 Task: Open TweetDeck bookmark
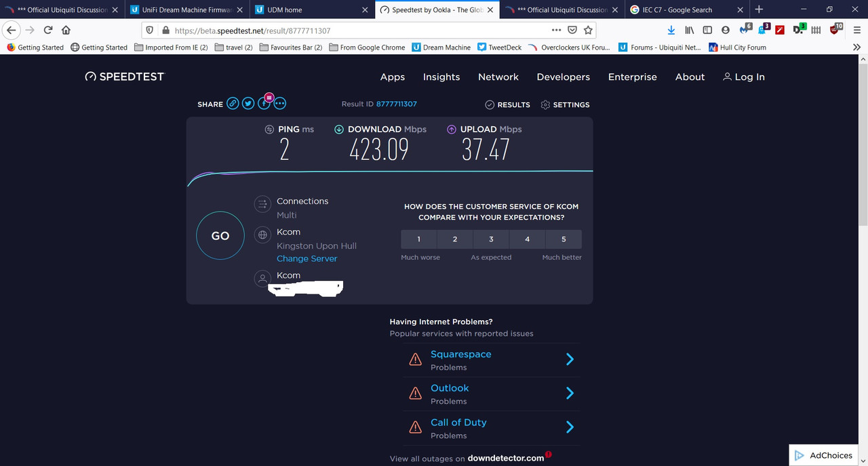499,47
